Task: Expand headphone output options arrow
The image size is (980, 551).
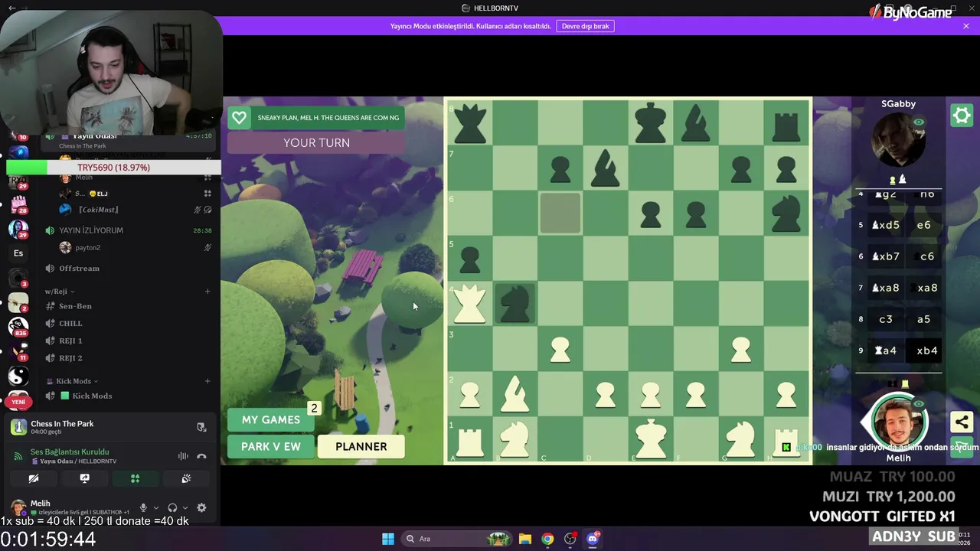Action: [185, 507]
